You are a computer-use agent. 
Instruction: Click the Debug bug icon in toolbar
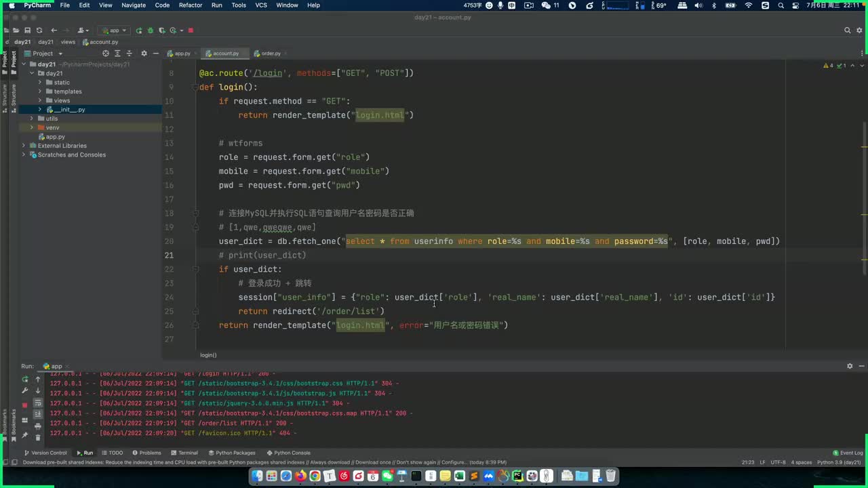pos(150,30)
